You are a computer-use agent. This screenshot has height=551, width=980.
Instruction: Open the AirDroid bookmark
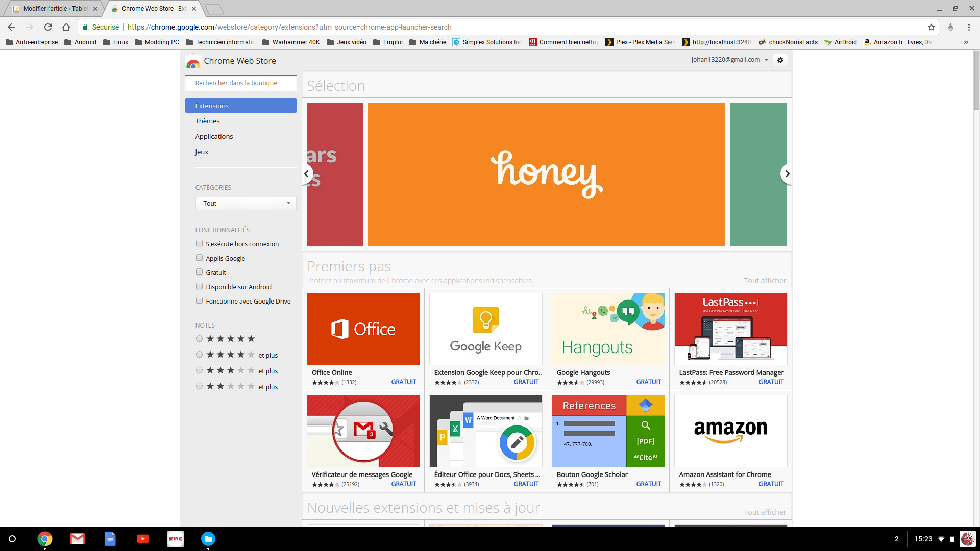pyautogui.click(x=841, y=42)
